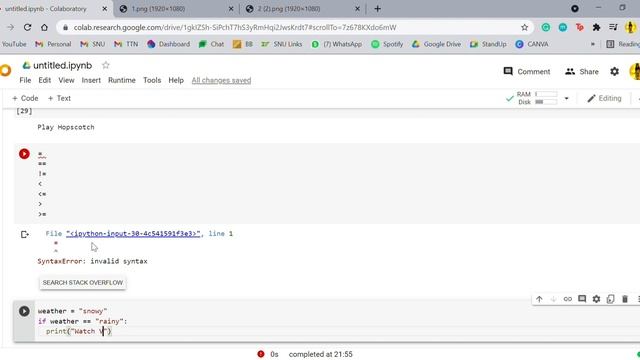Open notebook settings gear in header
This screenshot has height=360, width=640.
click(x=614, y=71)
